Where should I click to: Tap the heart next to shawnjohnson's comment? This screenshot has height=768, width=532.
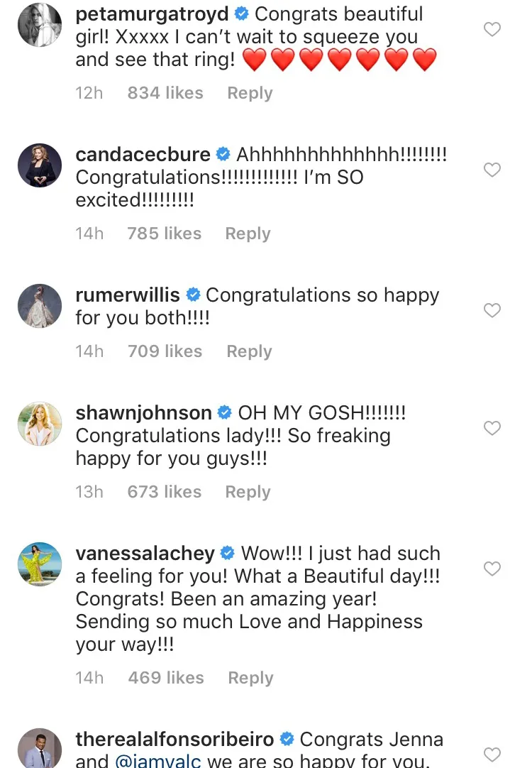(492, 428)
